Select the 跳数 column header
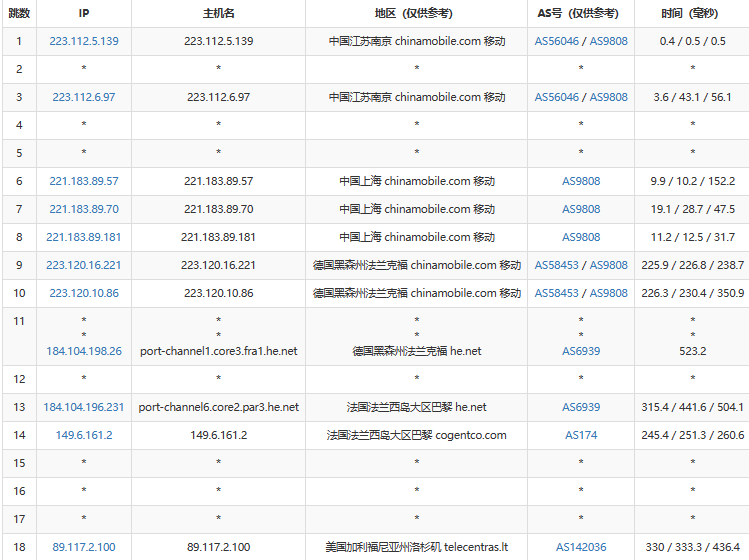Screen dimensions: 749x560 click(x=19, y=13)
